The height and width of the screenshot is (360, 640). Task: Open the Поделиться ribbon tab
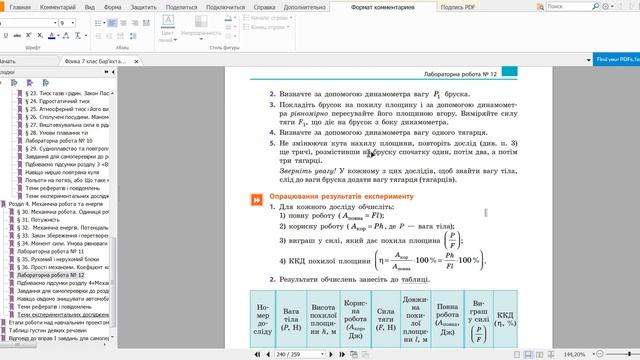pos(181,7)
